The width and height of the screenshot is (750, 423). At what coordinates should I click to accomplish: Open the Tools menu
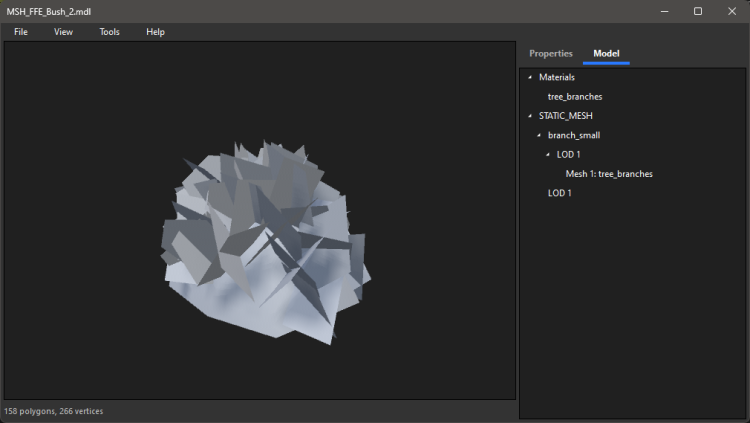click(109, 32)
